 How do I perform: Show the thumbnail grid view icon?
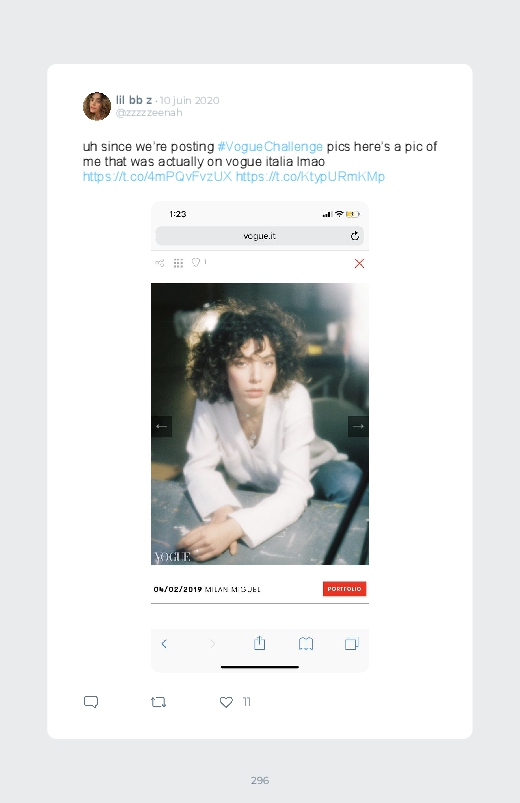pyautogui.click(x=178, y=263)
